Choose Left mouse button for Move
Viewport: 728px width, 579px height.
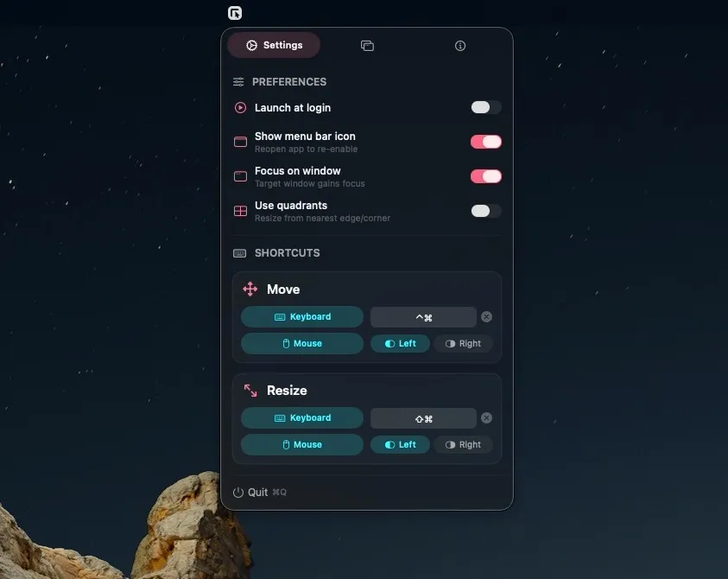pos(400,343)
